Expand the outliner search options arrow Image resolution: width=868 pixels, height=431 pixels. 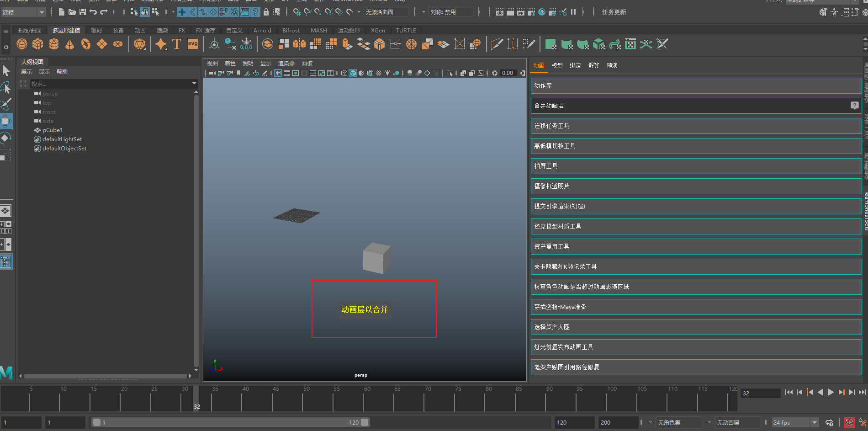[x=194, y=84]
